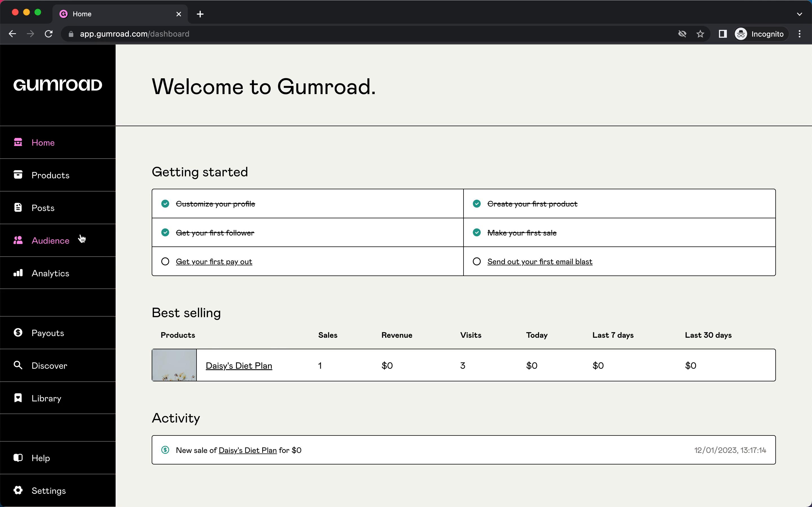
Task: Click the Daisy's Diet Plan product link
Action: point(239,365)
